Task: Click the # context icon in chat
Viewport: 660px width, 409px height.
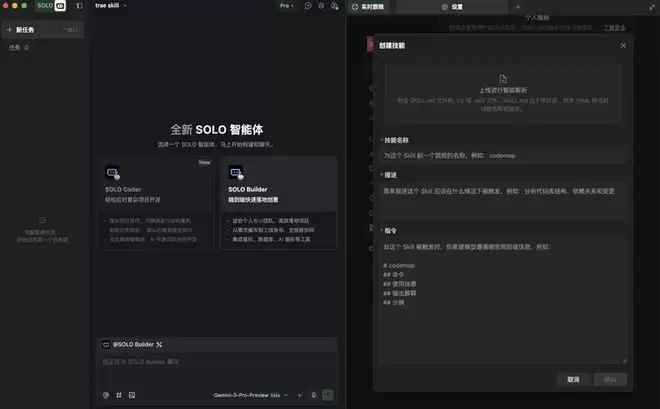Action: (119, 395)
